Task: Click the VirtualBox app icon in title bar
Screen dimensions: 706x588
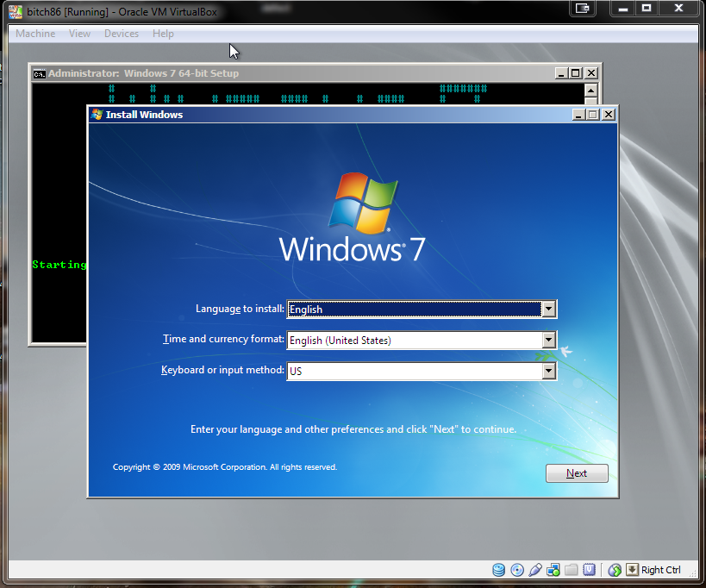Action: (16, 12)
